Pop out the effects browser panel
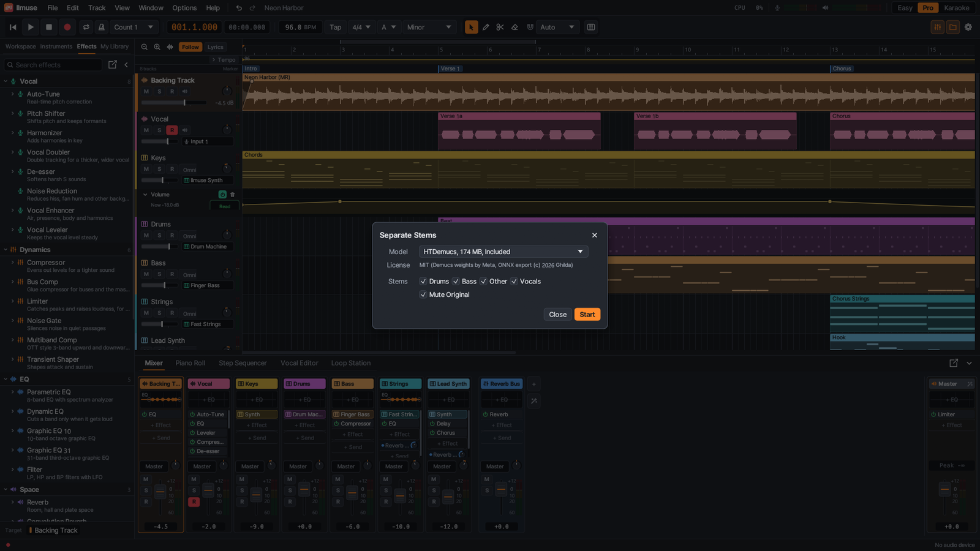Viewport: 980px width, 551px height. (x=113, y=64)
